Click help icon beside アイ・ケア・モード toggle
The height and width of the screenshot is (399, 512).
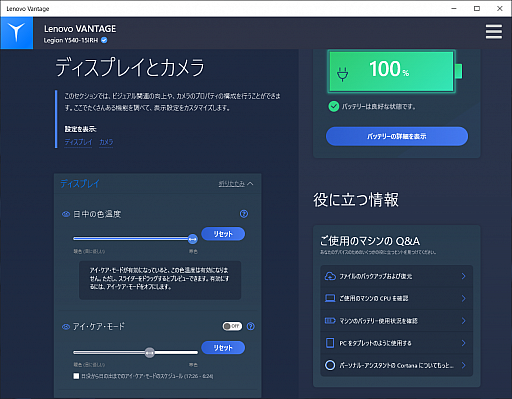[251, 326]
